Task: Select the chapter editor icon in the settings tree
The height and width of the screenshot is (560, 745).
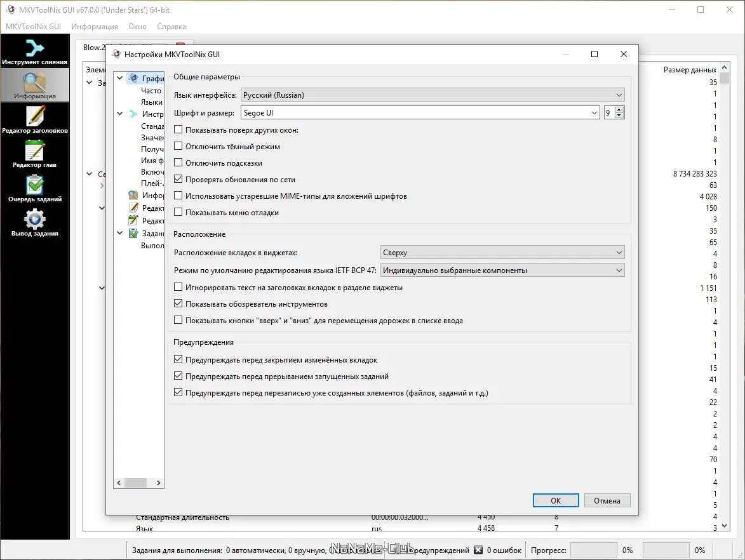Action: tap(134, 220)
